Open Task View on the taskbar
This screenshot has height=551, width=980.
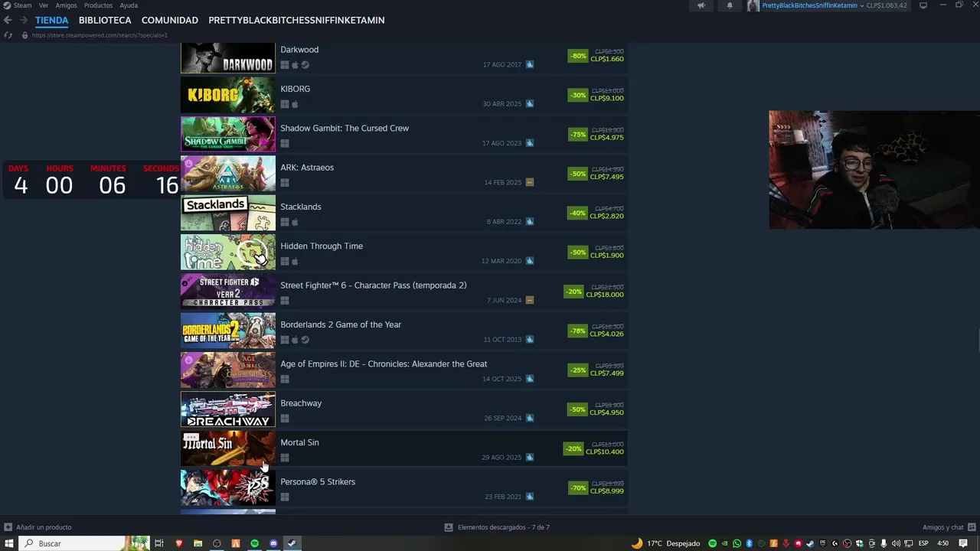(159, 543)
